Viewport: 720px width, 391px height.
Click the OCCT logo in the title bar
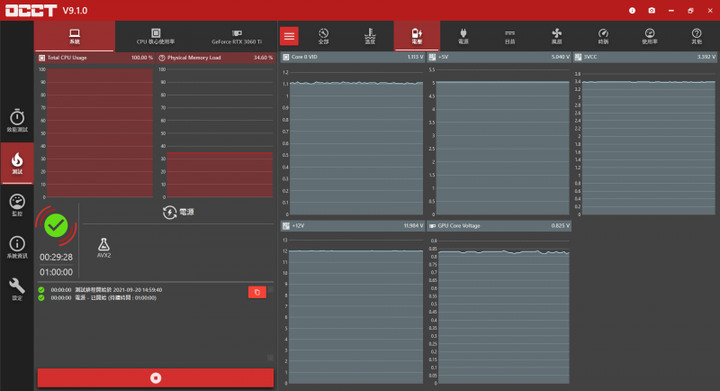(31, 11)
